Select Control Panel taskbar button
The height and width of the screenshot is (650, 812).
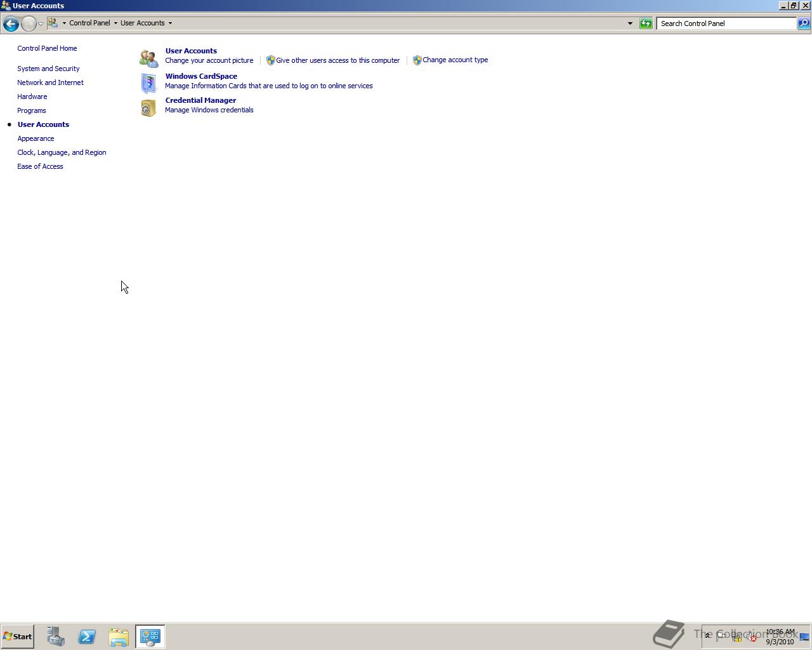point(150,637)
